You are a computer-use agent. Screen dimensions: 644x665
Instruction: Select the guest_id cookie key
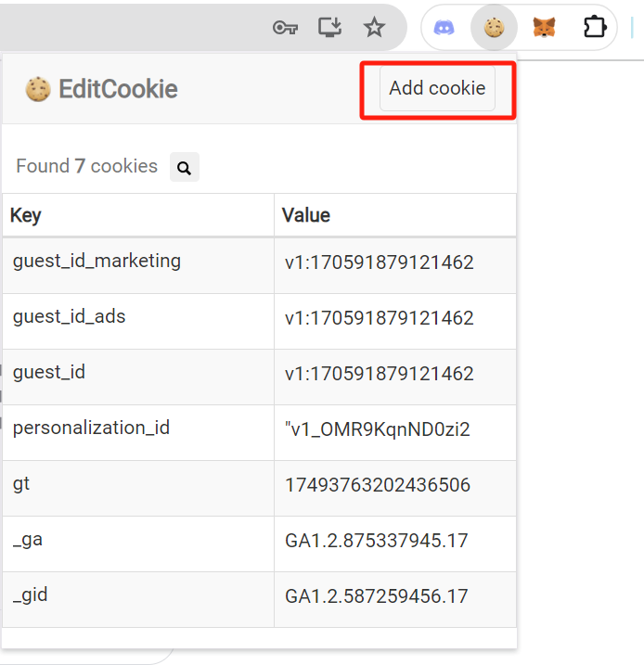tap(48, 373)
